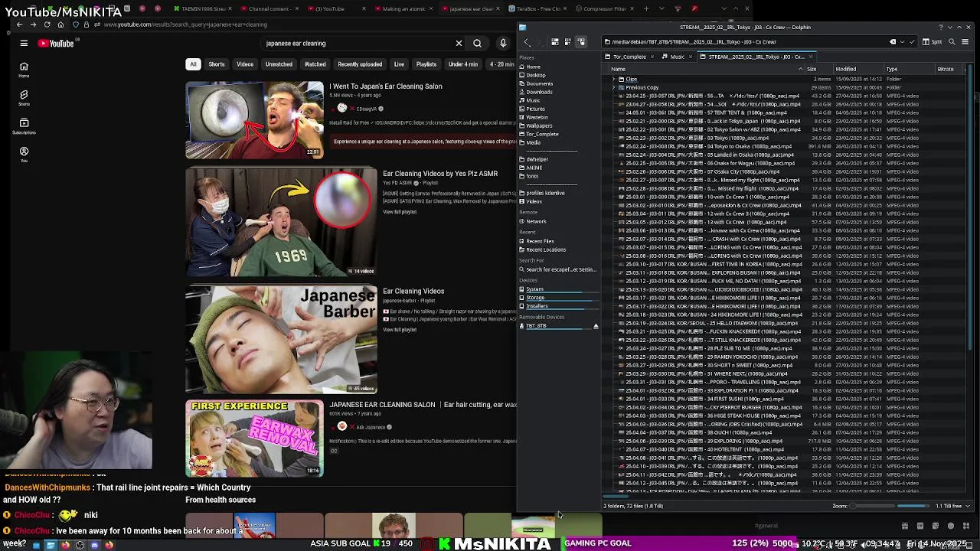Reload the YouTube page in browser
This screenshot has width=980, height=551.
tap(47, 24)
